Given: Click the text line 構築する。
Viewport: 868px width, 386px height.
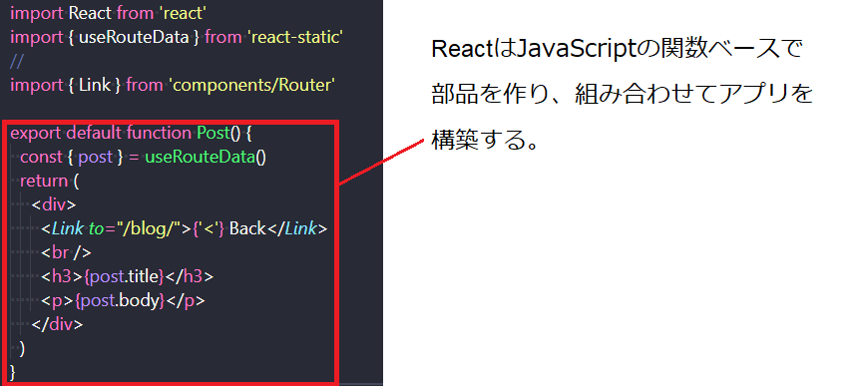Looking at the screenshot, I should (x=486, y=142).
